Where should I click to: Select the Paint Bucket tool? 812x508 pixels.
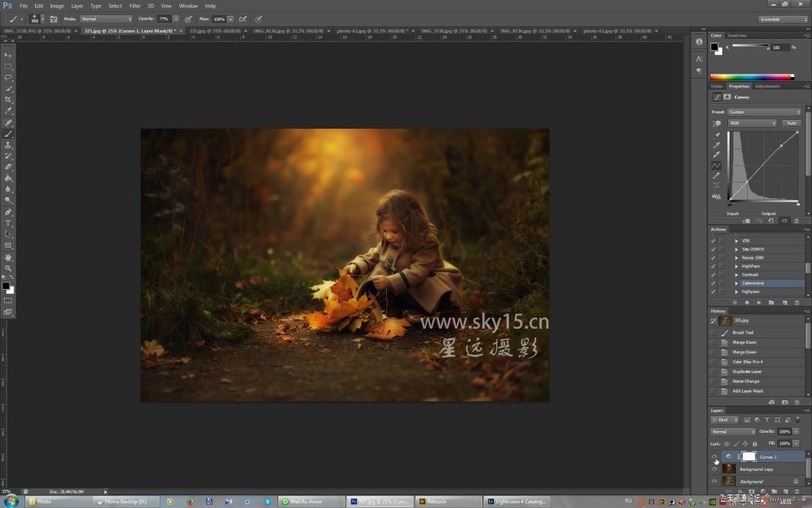click(8, 179)
